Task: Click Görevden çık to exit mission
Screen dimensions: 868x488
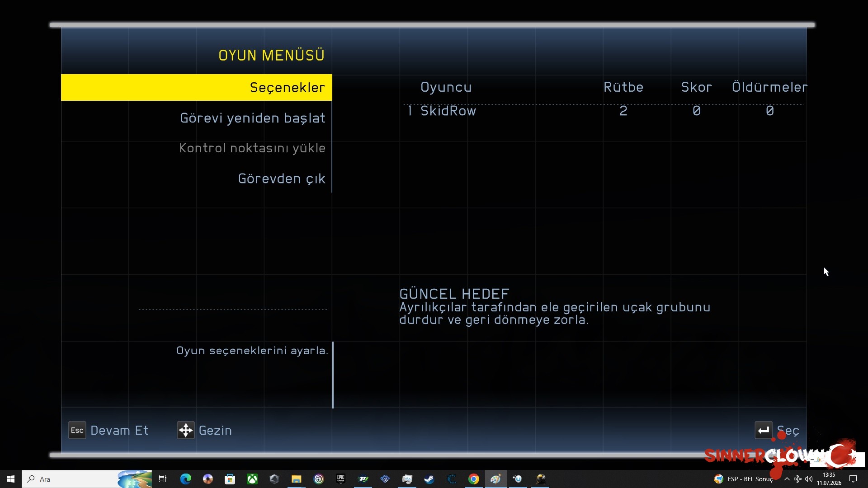Action: coord(282,179)
